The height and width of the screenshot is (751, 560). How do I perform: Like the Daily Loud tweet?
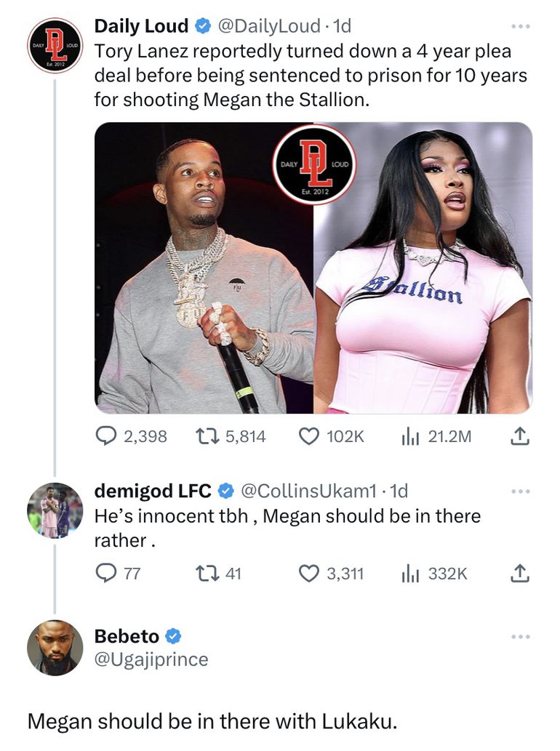pyautogui.click(x=310, y=436)
